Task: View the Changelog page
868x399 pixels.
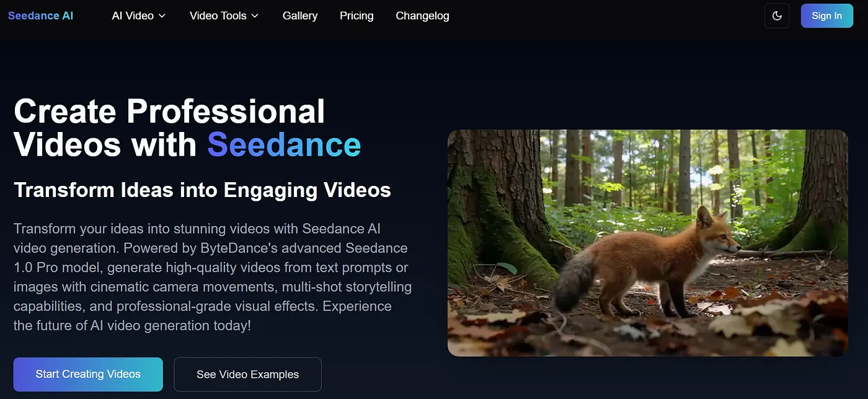Action: [x=422, y=15]
